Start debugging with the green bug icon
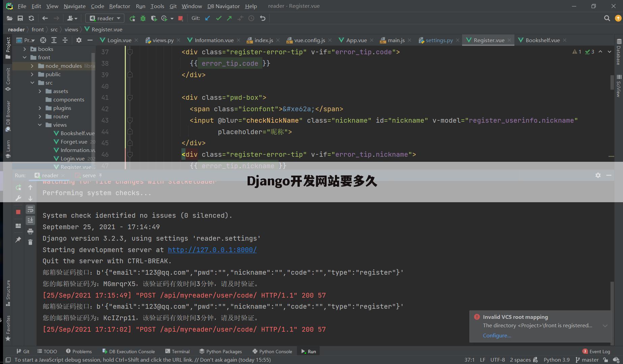Screen dimensions: 623x364 (143, 18)
